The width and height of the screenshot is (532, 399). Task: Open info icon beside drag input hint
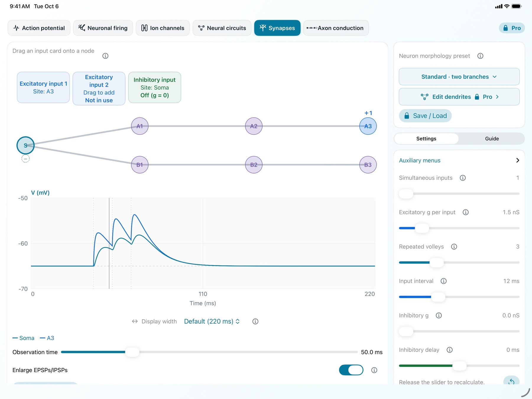[105, 56]
